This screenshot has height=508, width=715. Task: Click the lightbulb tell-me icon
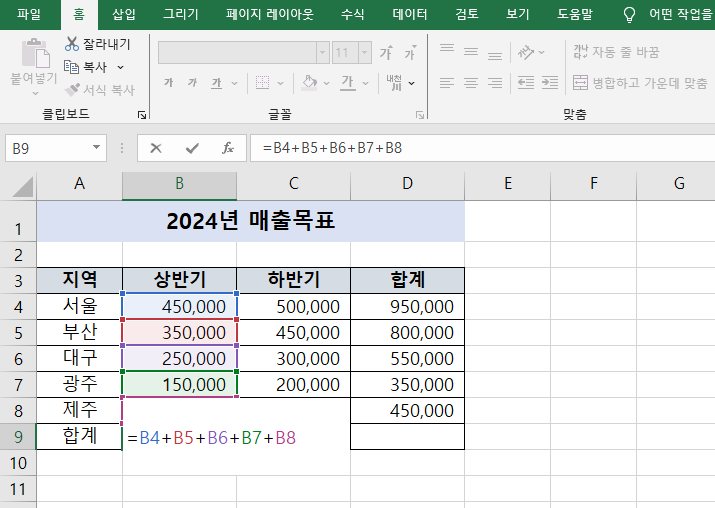629,14
